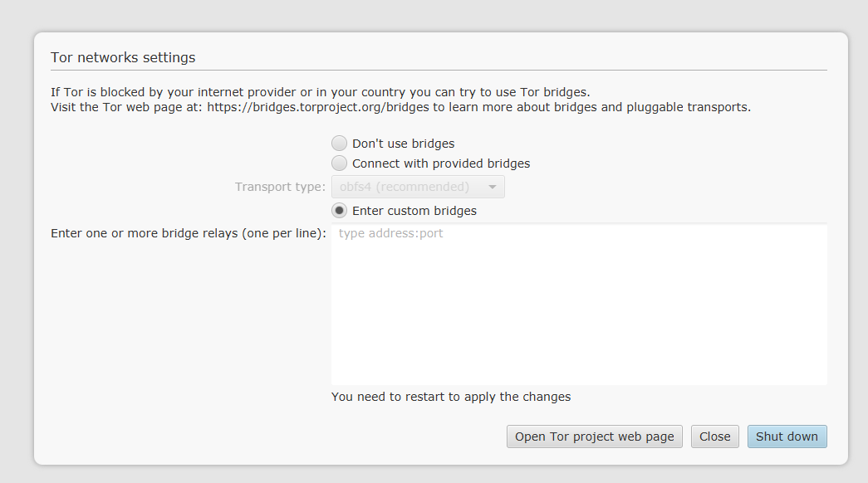This screenshot has width=868, height=483.
Task: Expand the transport type dropdown arrow
Action: [492, 187]
